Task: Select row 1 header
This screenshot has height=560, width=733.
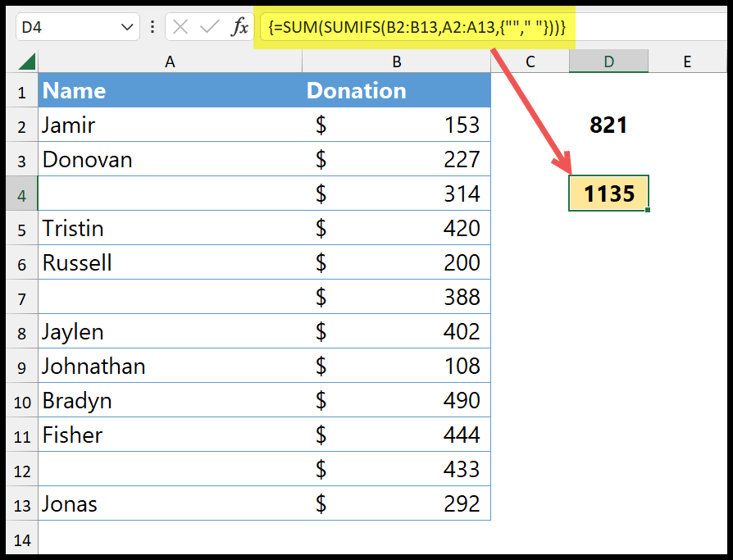Action: click(22, 90)
